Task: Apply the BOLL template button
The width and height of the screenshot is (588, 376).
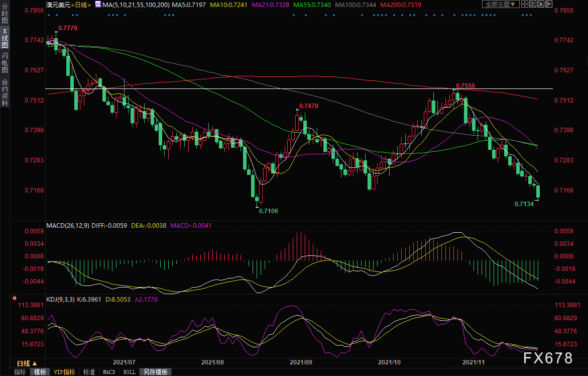Action: pyautogui.click(x=129, y=372)
